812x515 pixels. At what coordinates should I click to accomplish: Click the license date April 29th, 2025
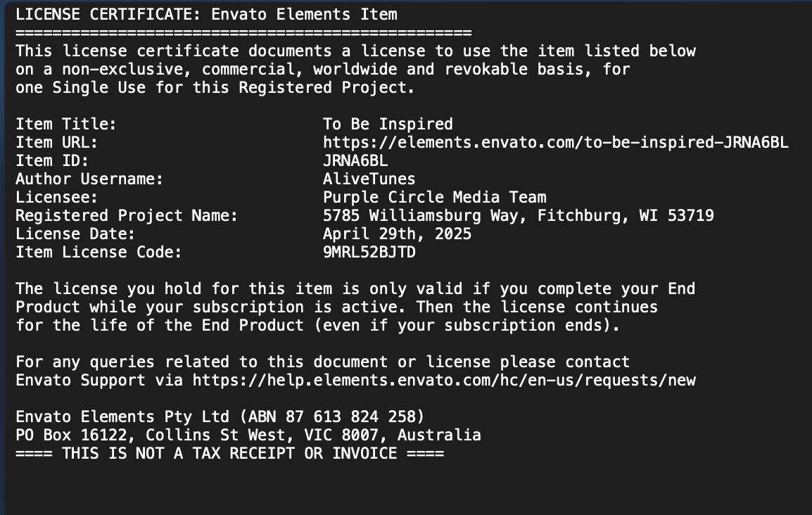point(397,234)
